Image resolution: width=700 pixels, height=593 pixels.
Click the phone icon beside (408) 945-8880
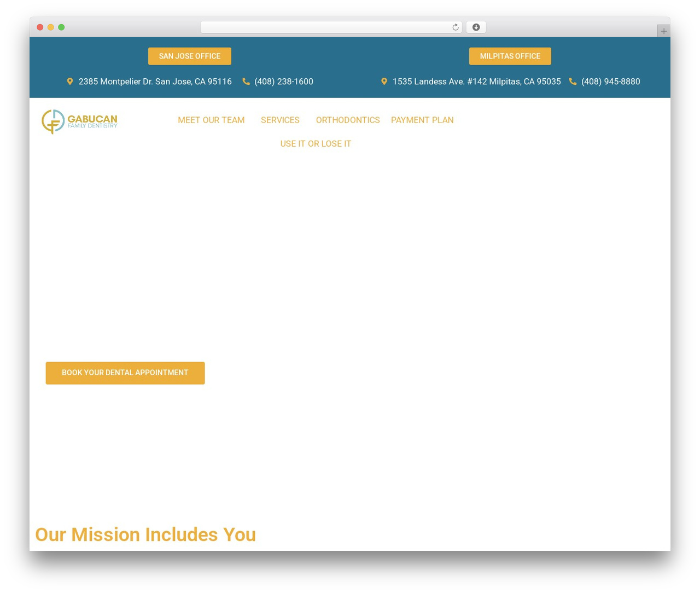(573, 82)
